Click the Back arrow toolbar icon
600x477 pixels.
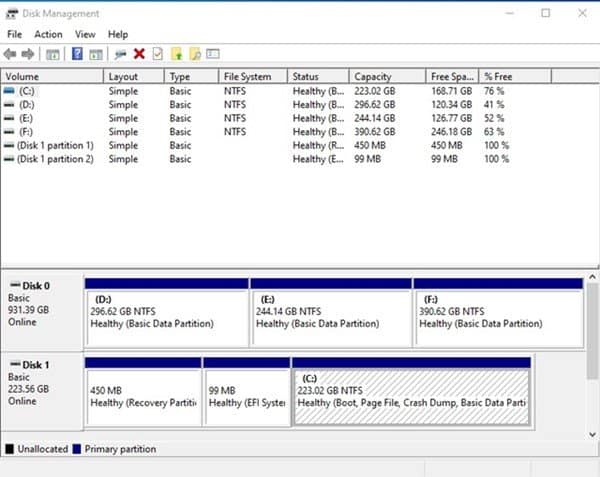pos(10,54)
